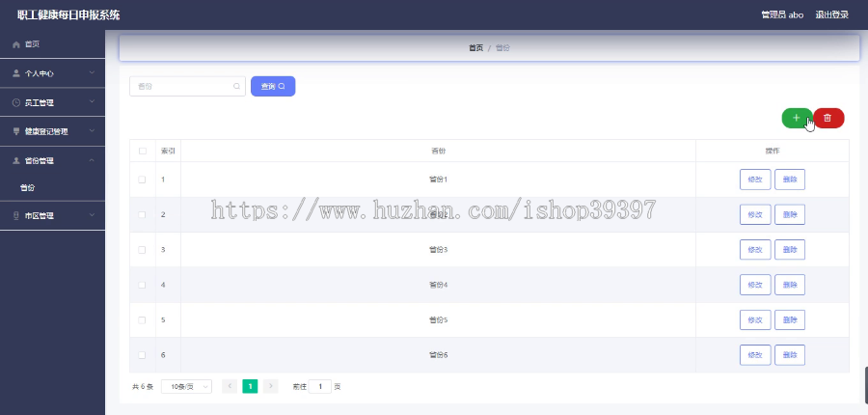Check the checkbox for row 6
Image resolution: width=868 pixels, height=415 pixels.
(143, 355)
